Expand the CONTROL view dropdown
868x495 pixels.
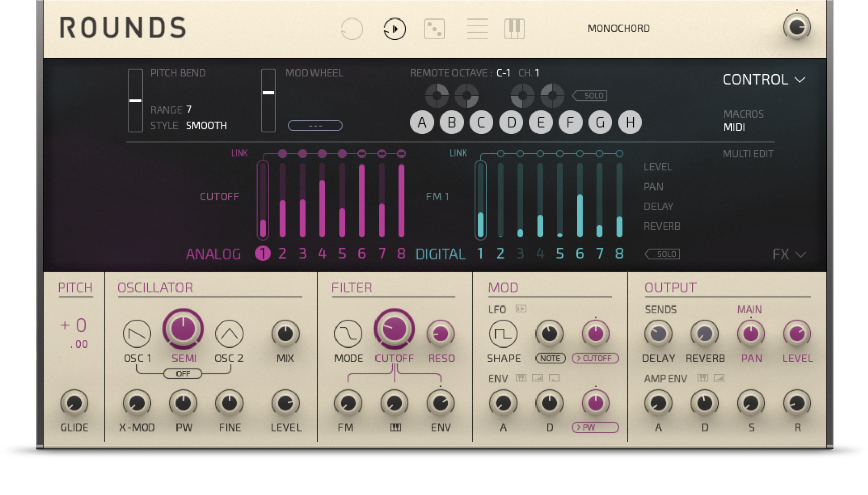(x=764, y=80)
